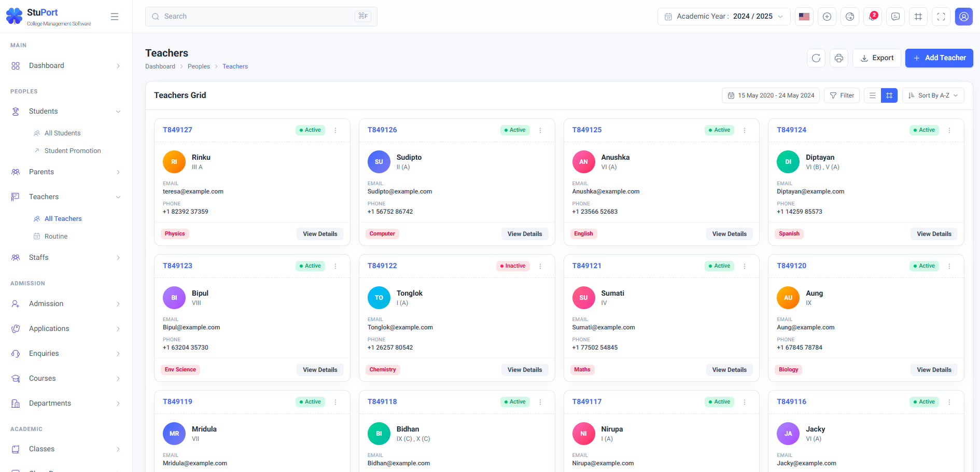Open language selector US flag icon
The height and width of the screenshot is (472, 980).
tap(804, 17)
